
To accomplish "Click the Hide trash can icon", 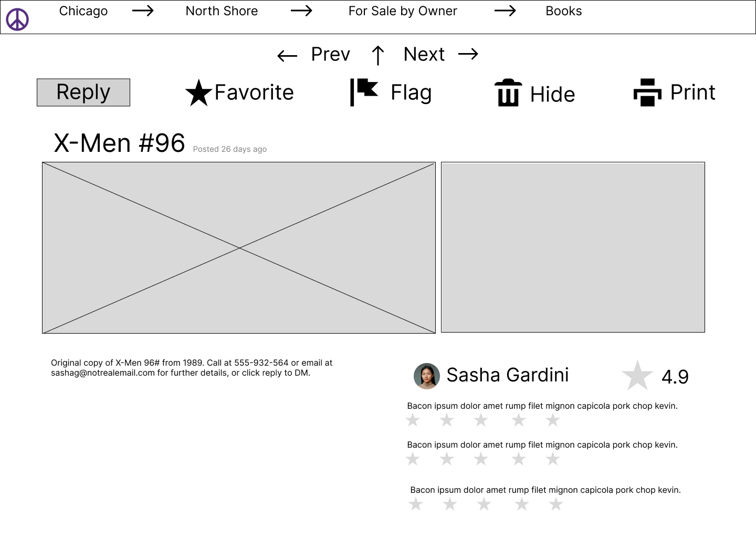I will coord(508,93).
